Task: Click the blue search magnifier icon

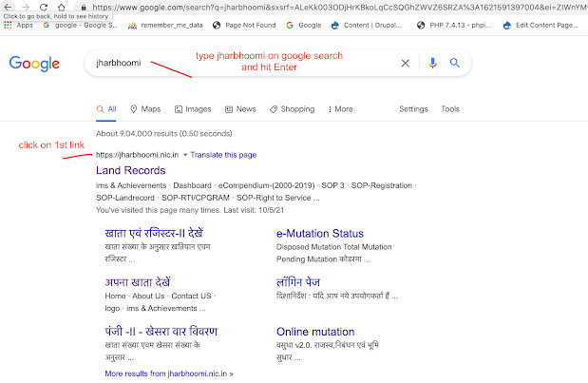Action: point(454,63)
